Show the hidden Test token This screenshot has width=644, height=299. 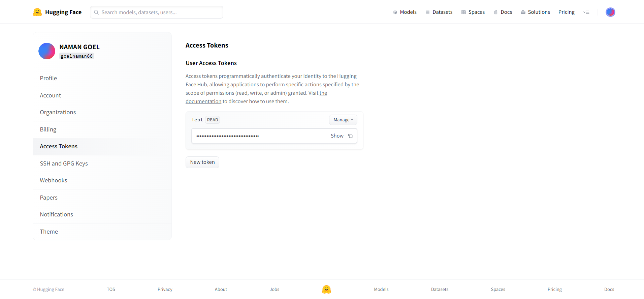coord(337,136)
